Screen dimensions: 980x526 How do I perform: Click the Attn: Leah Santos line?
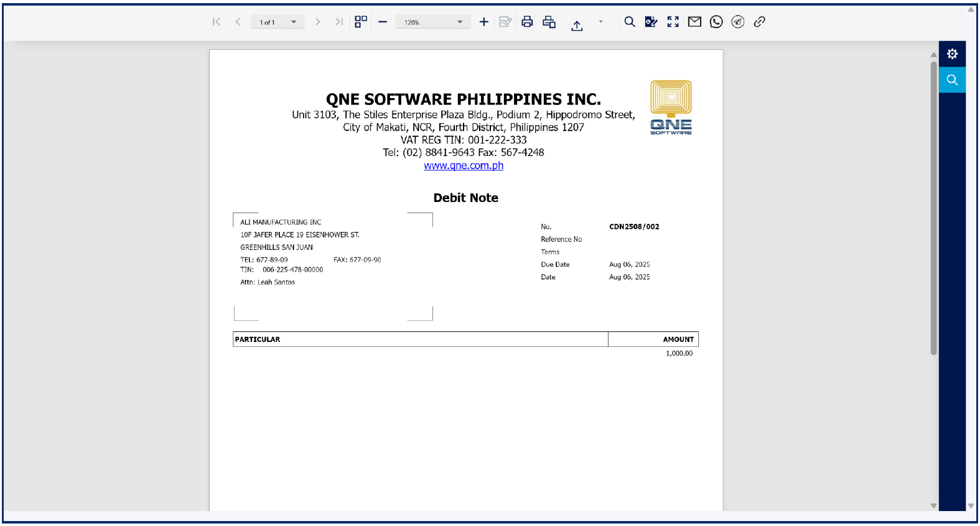(268, 282)
